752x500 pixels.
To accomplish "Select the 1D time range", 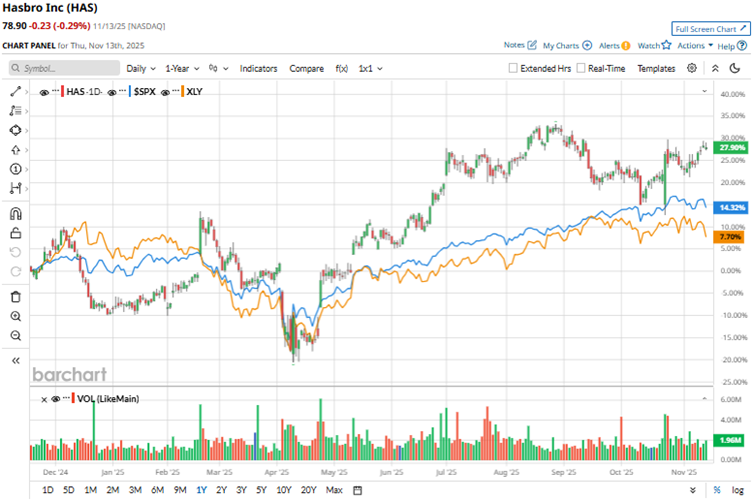I will click(47, 490).
